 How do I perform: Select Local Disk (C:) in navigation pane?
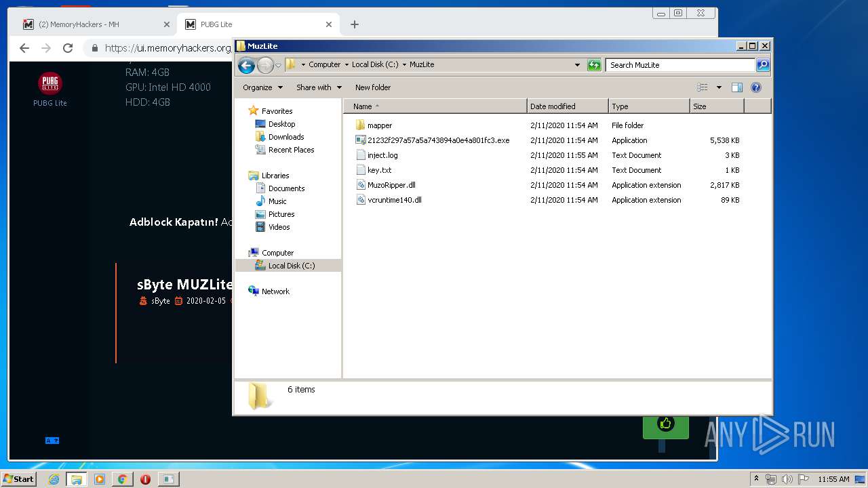point(292,266)
